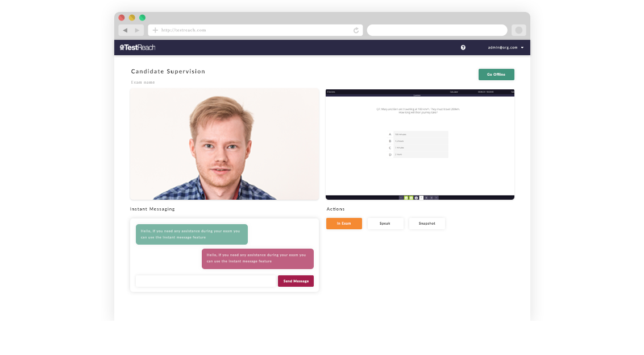Click the Q7 question text in shared screen

(418, 110)
